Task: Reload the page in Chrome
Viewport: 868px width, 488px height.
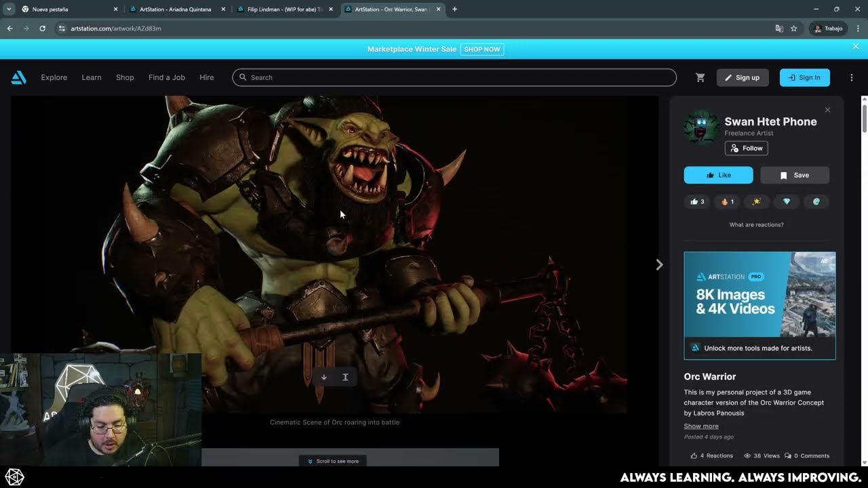Action: pyautogui.click(x=42, y=28)
